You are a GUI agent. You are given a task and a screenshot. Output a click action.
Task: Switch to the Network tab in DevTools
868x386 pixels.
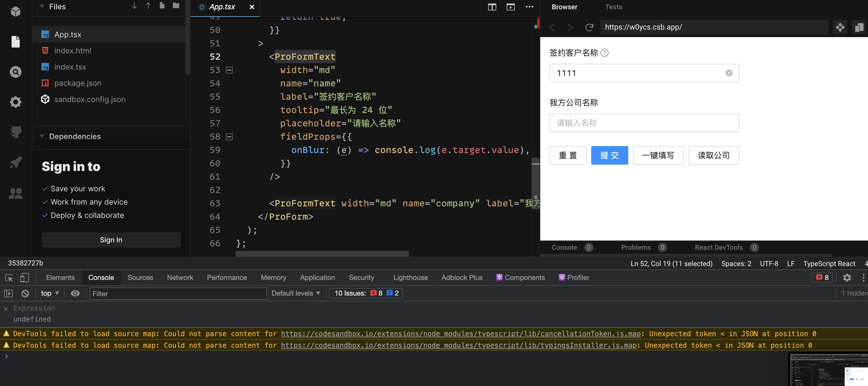coord(180,277)
